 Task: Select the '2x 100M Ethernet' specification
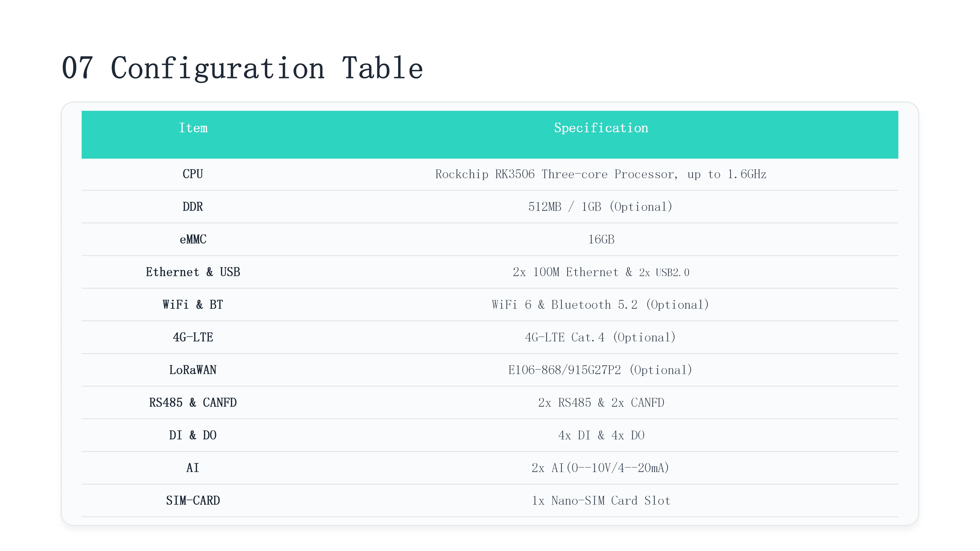tap(565, 272)
